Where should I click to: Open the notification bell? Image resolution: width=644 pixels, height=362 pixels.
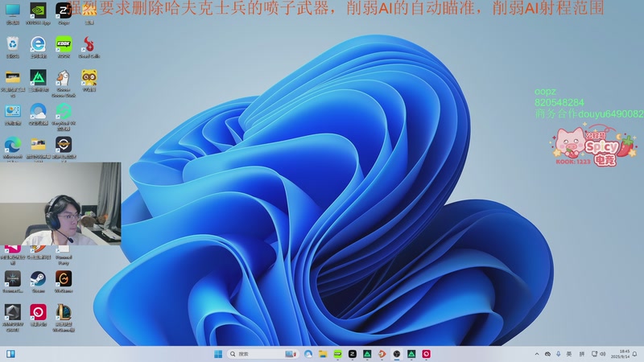pos(635,354)
